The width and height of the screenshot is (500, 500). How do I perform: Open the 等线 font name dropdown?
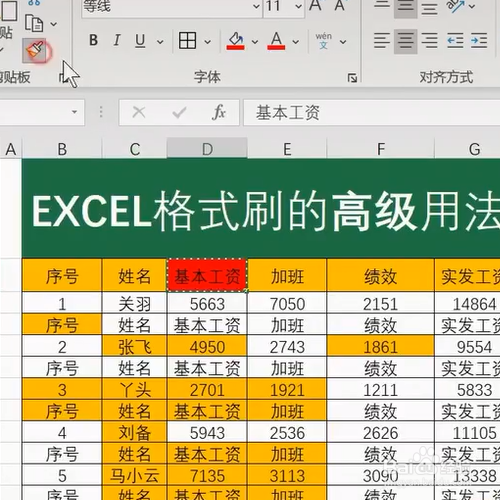click(x=256, y=6)
